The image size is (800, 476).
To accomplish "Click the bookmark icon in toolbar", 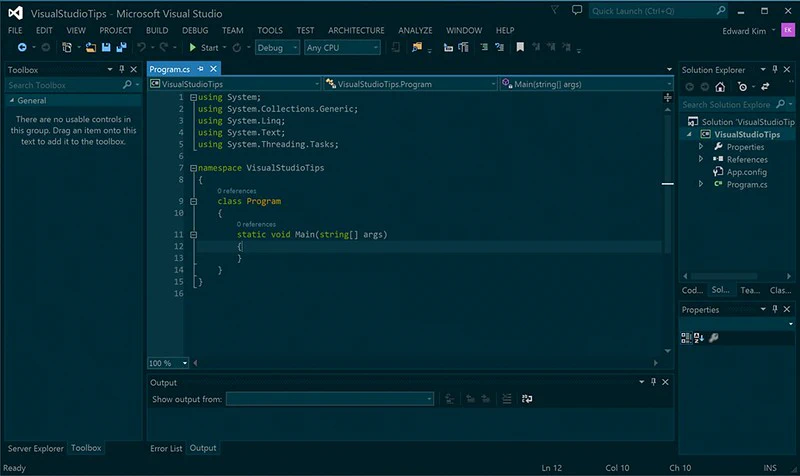I will (520, 47).
